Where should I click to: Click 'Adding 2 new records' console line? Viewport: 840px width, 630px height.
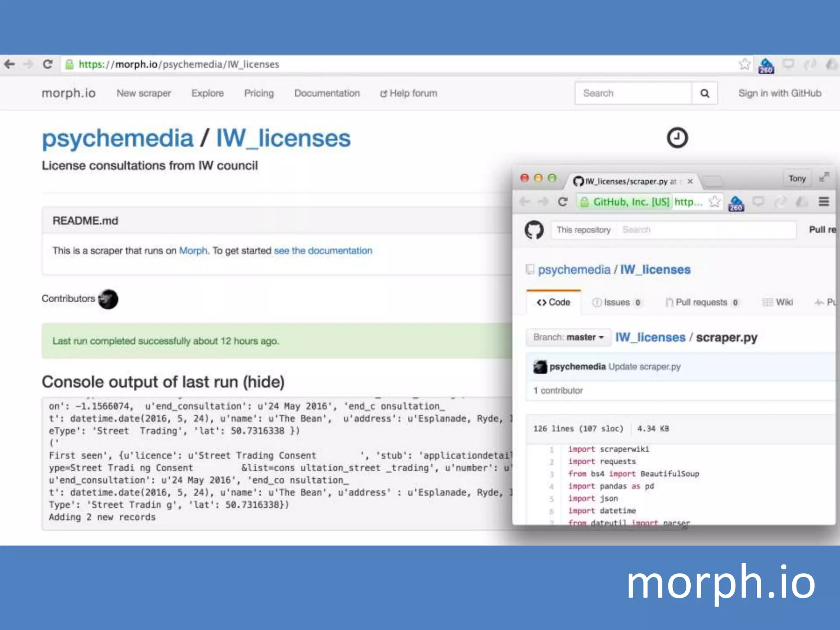102,517
